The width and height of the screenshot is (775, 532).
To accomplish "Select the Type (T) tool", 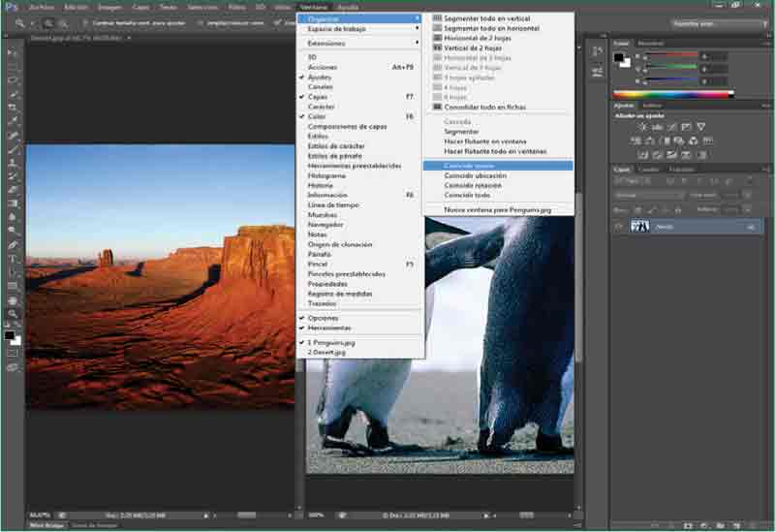I will tap(13, 259).
